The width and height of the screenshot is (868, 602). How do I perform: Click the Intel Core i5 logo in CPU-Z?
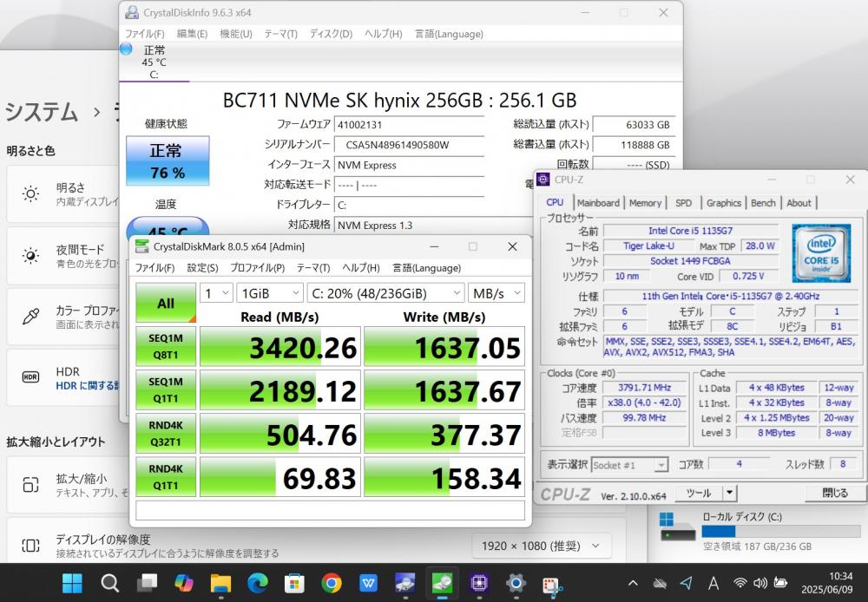(x=821, y=253)
